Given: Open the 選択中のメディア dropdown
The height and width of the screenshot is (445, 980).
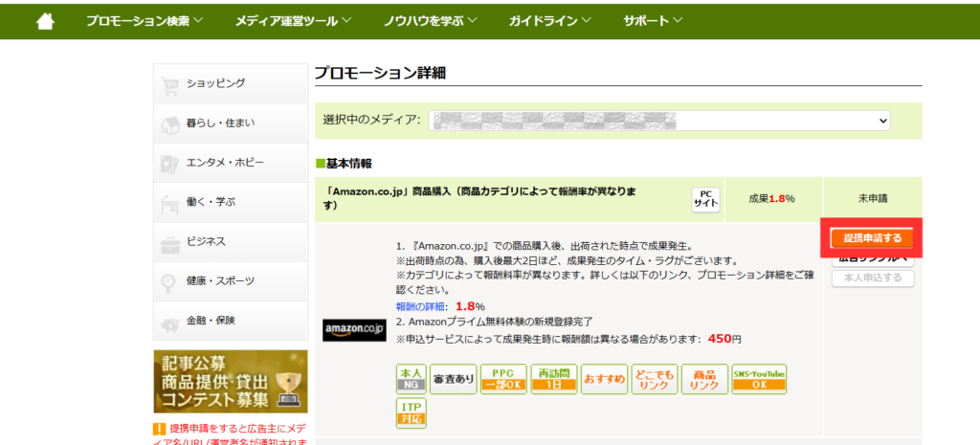Looking at the screenshot, I should coord(659,121).
